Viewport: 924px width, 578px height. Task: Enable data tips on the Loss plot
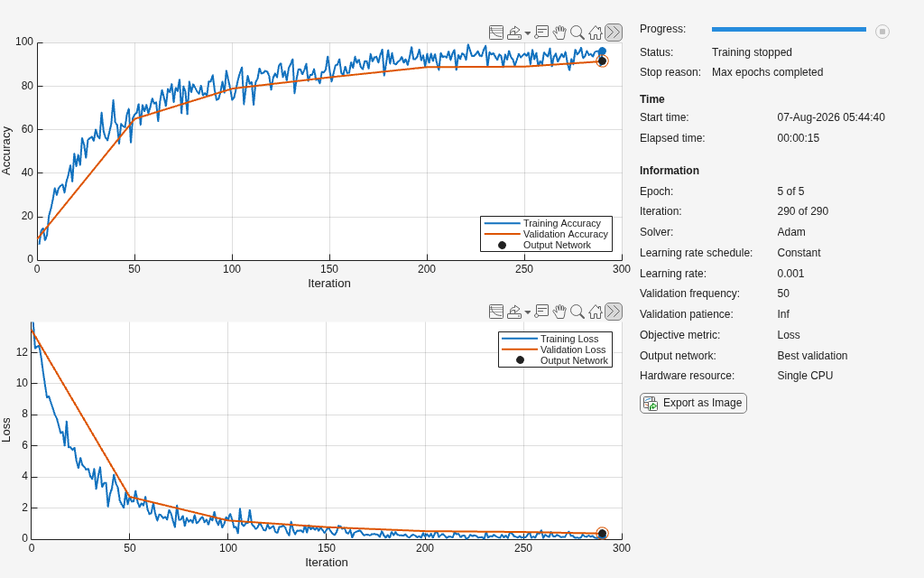541,312
